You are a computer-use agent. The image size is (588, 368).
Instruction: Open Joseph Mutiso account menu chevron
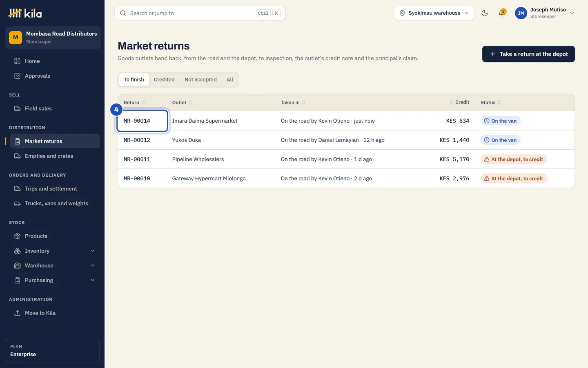pyautogui.click(x=572, y=13)
